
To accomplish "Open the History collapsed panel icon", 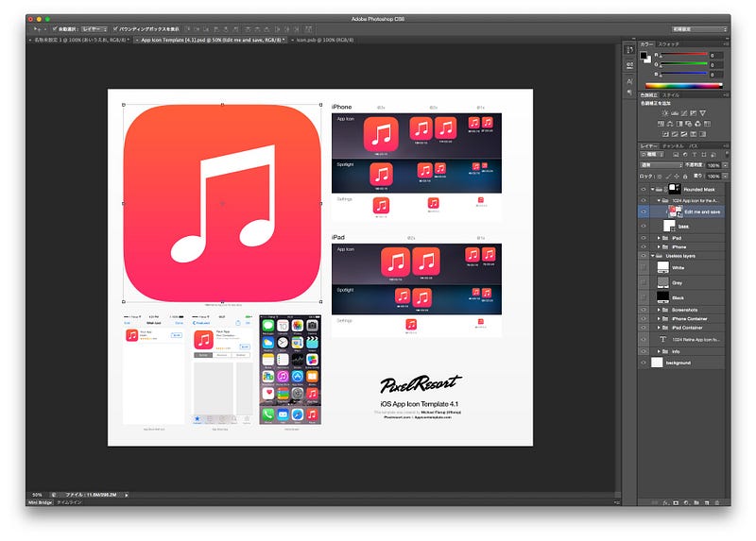I will (629, 50).
